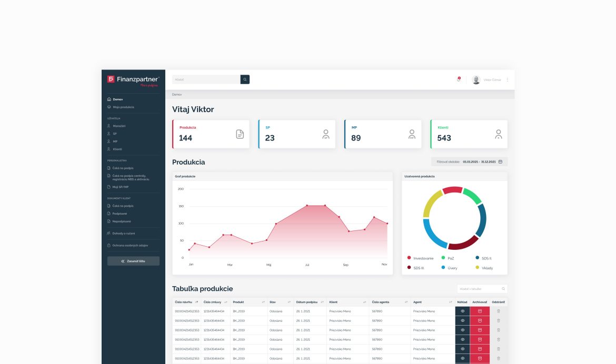Click the person icon in Klienti card

point(498,134)
